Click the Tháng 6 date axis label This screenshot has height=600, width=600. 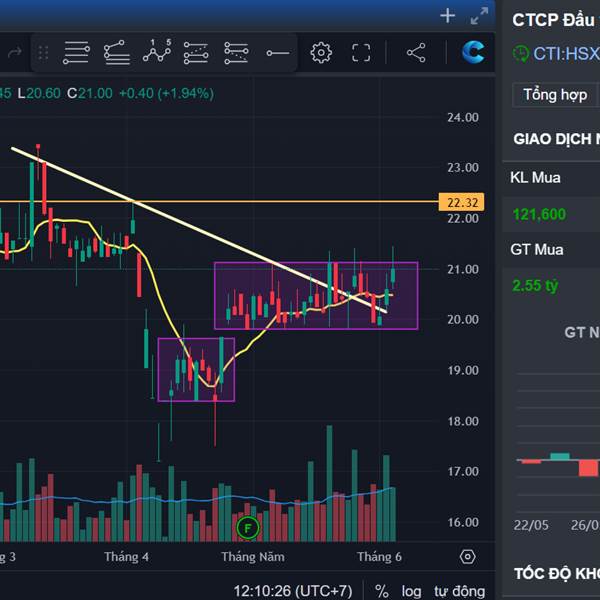click(x=379, y=557)
